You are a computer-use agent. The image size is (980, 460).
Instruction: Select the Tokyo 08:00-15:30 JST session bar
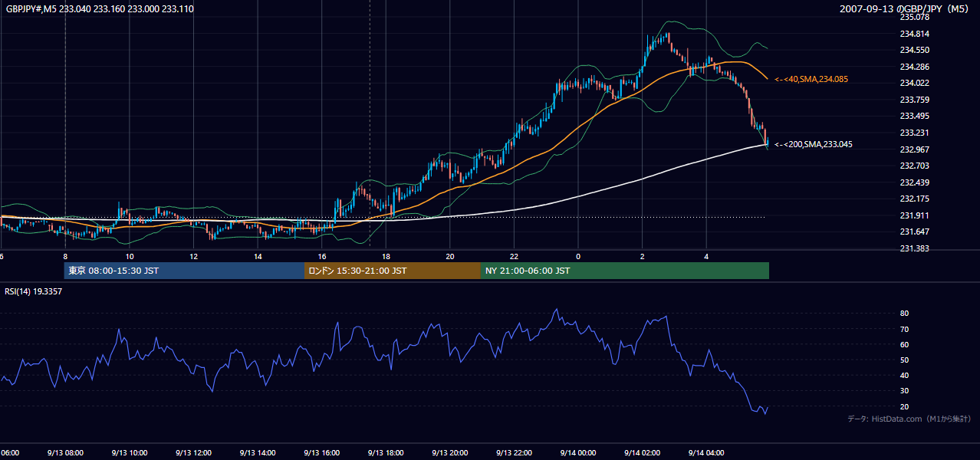click(x=184, y=271)
